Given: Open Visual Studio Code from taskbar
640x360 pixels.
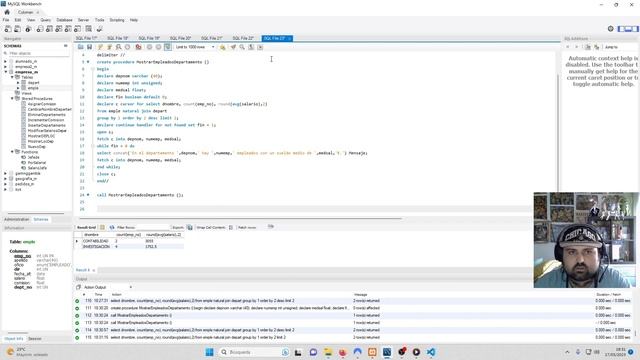Looking at the screenshot, I should click(x=431, y=352).
